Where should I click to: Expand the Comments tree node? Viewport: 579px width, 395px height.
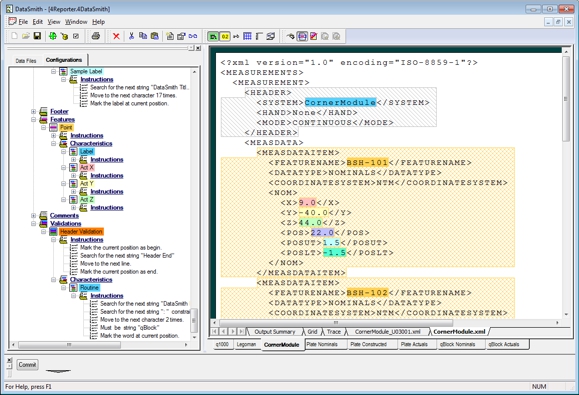point(34,215)
